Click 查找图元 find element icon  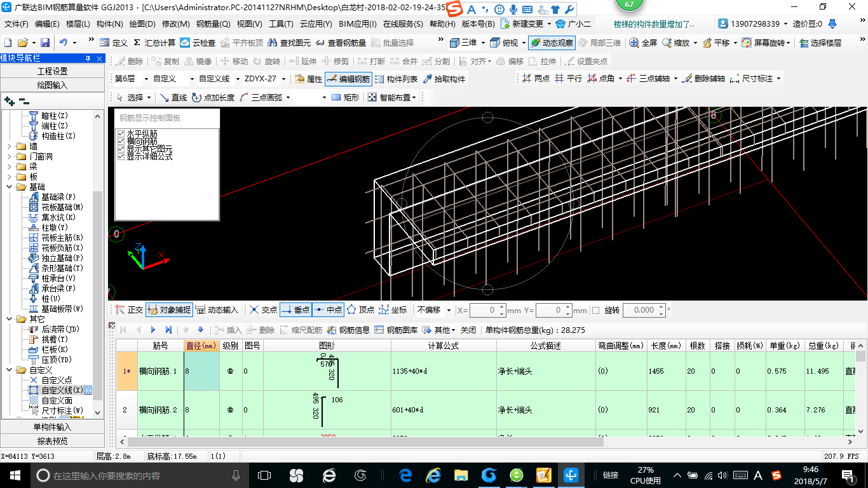pos(289,43)
